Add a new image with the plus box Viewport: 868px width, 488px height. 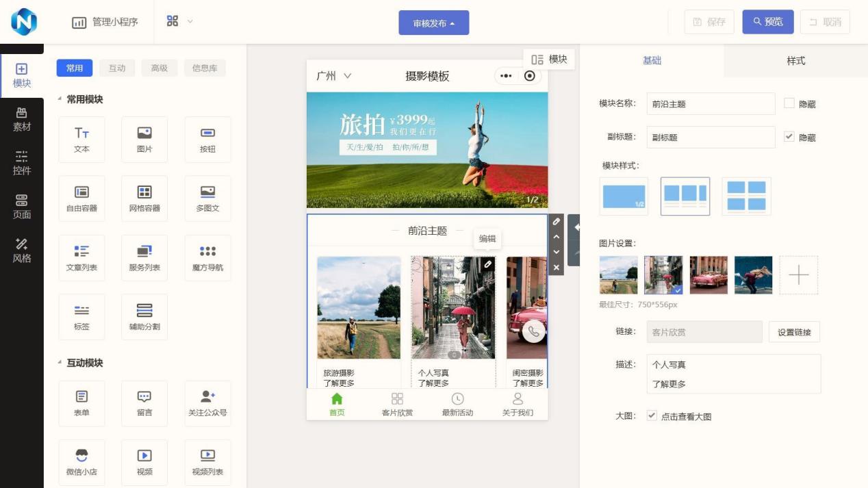click(x=798, y=275)
